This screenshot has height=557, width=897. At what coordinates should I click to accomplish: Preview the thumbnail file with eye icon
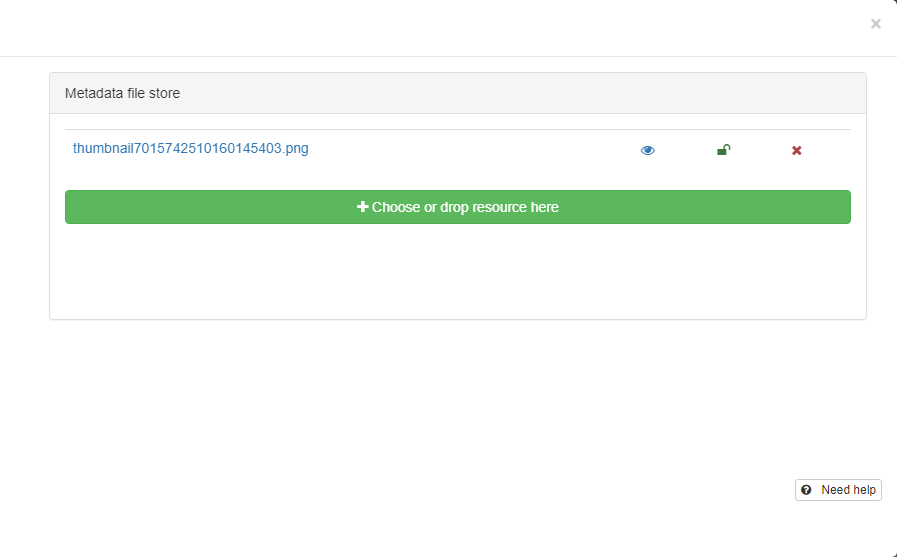[648, 150]
